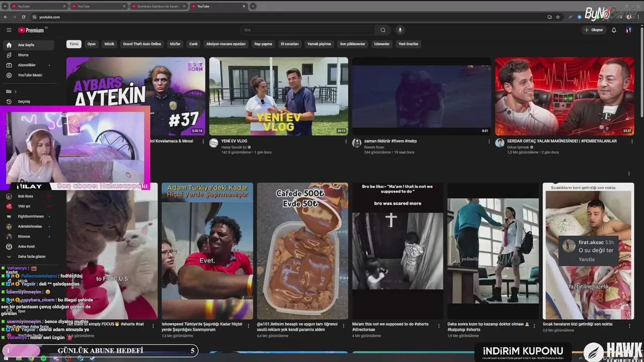Open YouTube Music in the sidebar
The width and height of the screenshot is (644, 362).
click(30, 75)
